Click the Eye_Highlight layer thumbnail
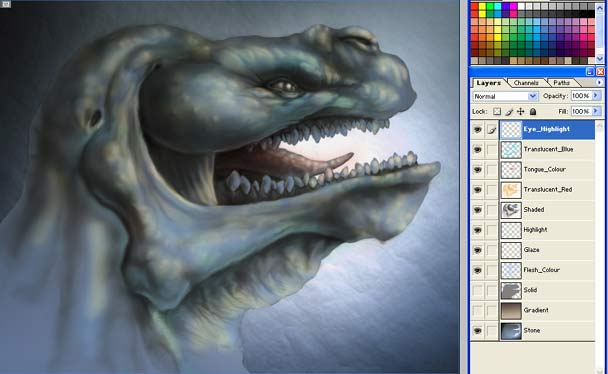Screen dimensions: 608x374 pos(511,129)
